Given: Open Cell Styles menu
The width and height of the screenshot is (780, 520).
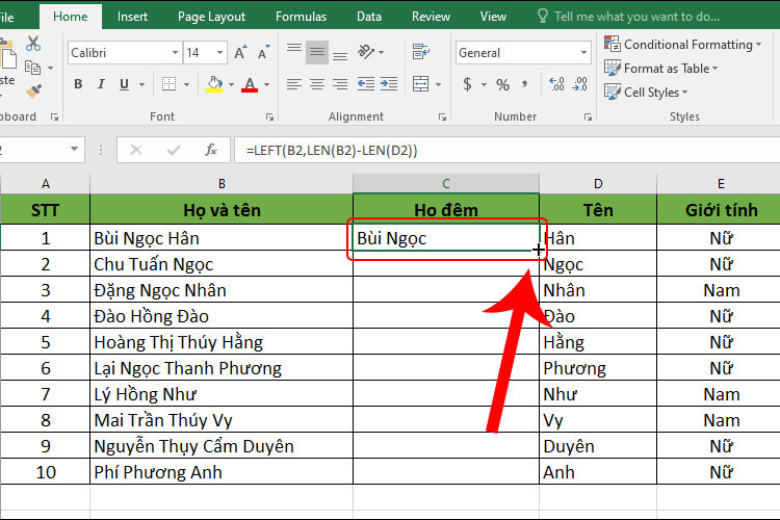Looking at the screenshot, I should tap(646, 92).
